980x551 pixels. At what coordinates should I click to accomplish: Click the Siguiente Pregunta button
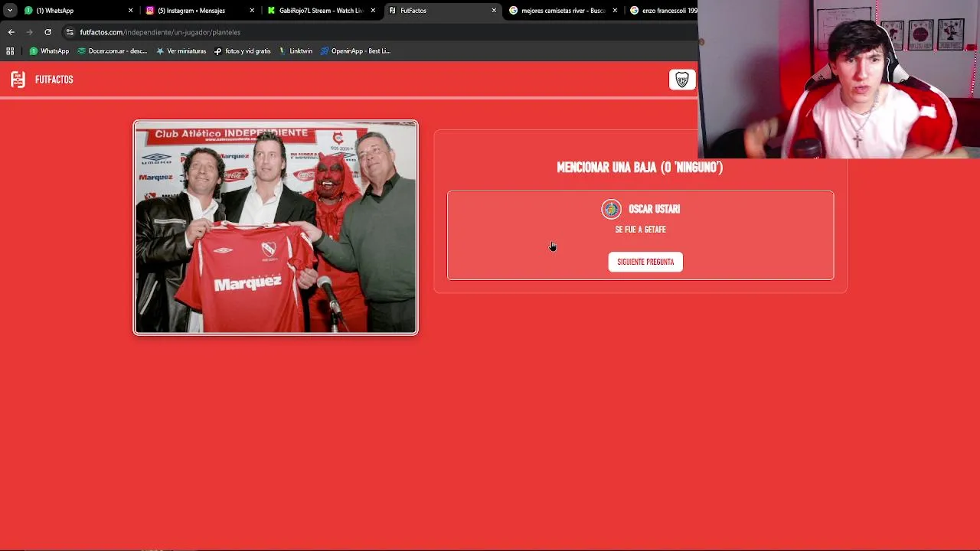pos(645,262)
